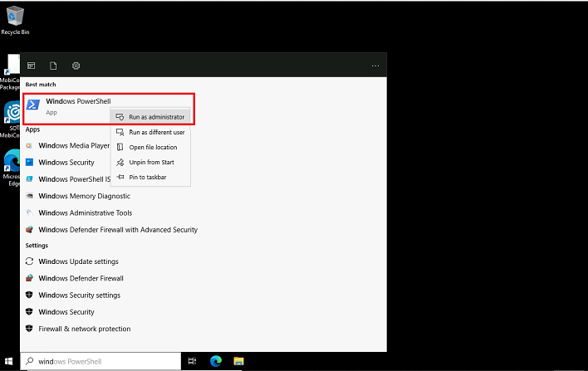Click the Windows Start button
The image size is (588, 371).
point(9,362)
